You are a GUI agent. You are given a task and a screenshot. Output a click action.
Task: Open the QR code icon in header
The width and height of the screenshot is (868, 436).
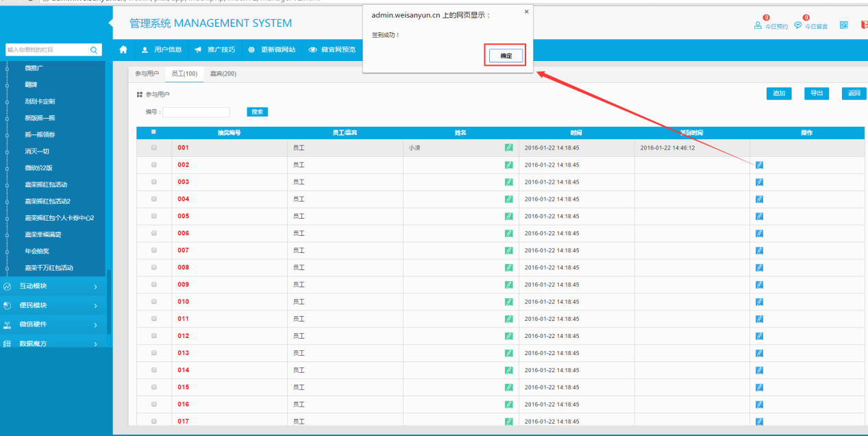(843, 25)
